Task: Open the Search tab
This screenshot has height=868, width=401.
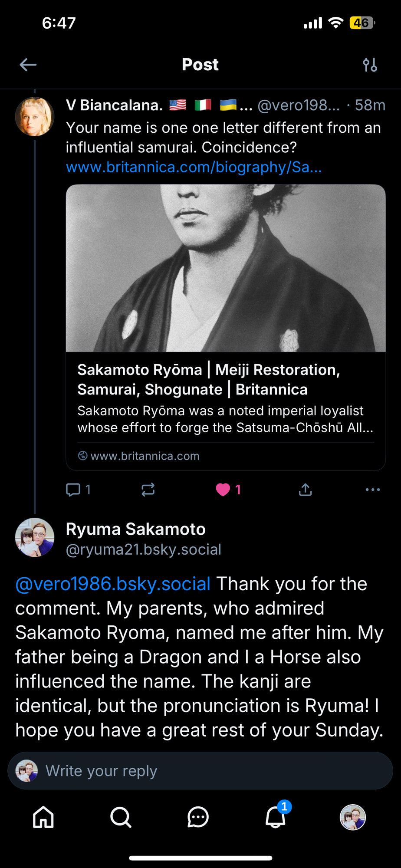Action: (x=121, y=817)
